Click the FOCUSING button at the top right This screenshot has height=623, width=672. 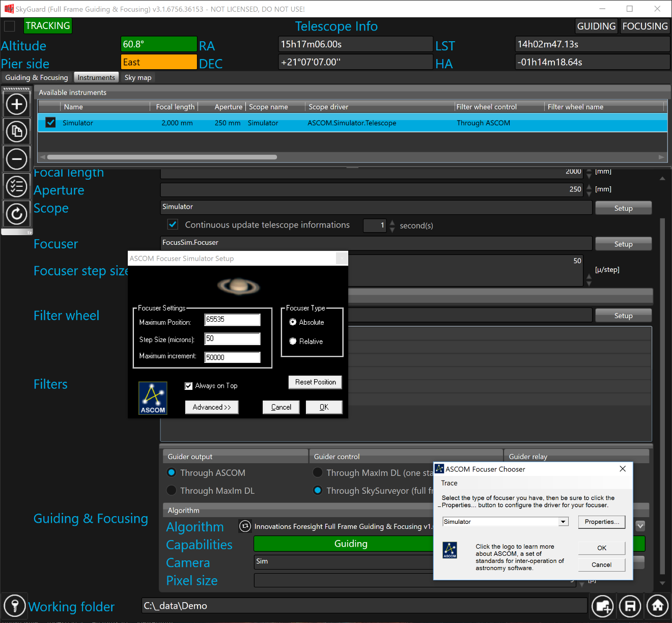(x=645, y=26)
